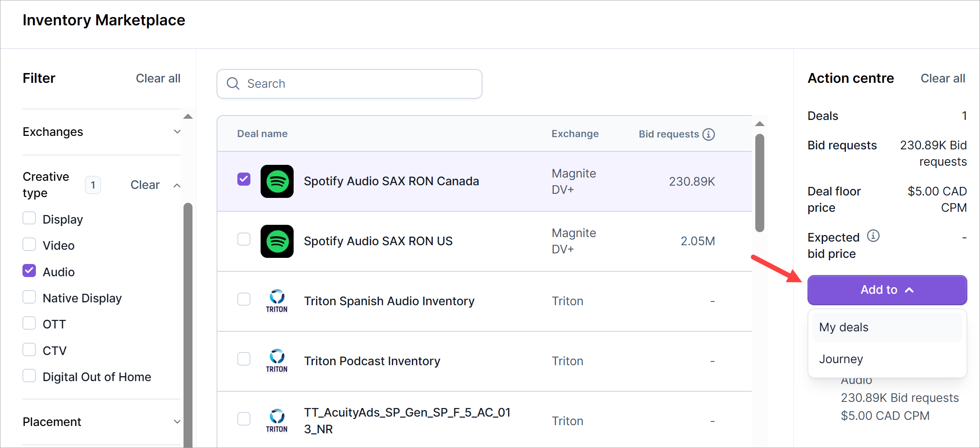The width and height of the screenshot is (980, 448).
Task: Click the Expected bid price info icon
Action: click(x=873, y=236)
